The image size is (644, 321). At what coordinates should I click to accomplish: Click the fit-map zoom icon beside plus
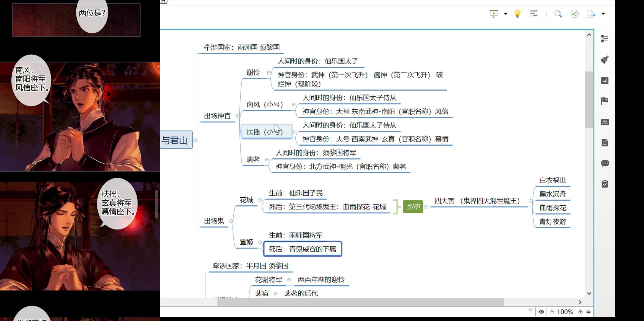pyautogui.click(x=588, y=312)
